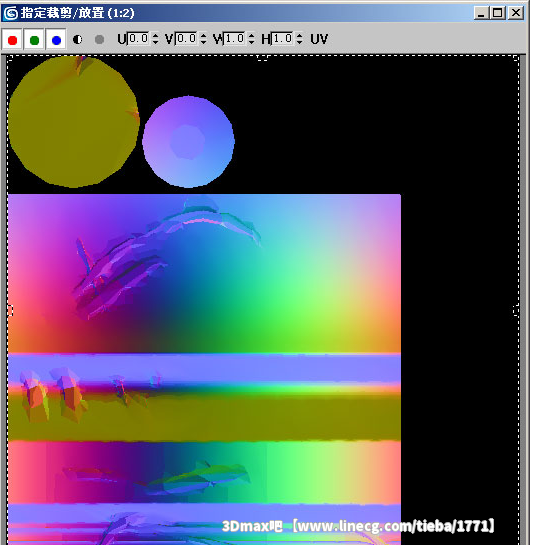
Task: Click the W width input field
Action: (x=235, y=38)
